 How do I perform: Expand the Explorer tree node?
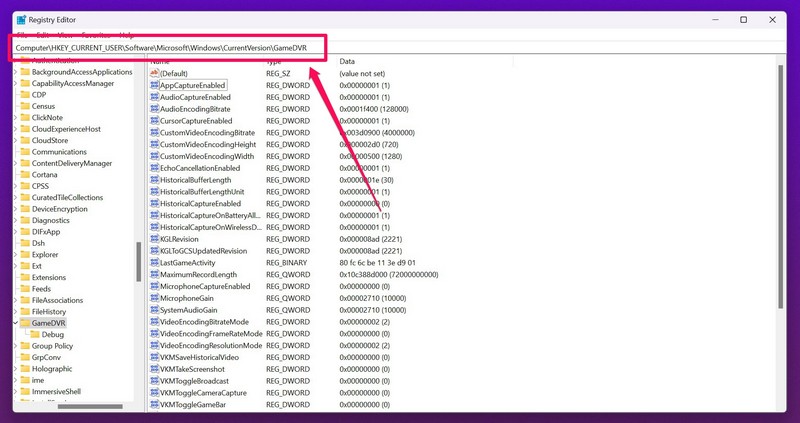coord(14,254)
